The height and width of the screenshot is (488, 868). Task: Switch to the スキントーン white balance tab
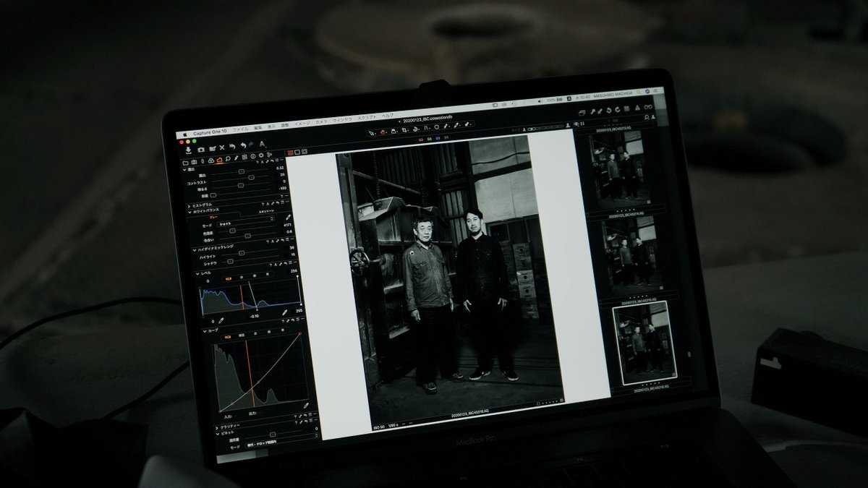click(x=266, y=211)
